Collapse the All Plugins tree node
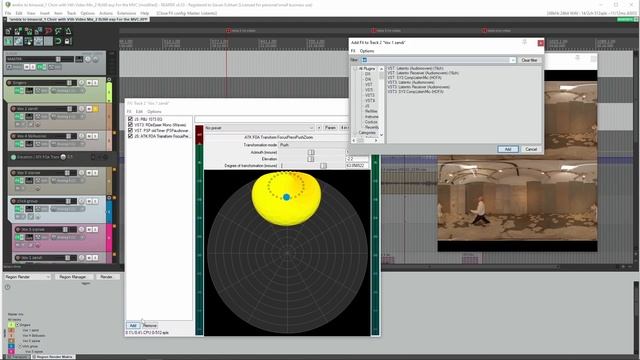The width and height of the screenshot is (640, 360). point(355,69)
